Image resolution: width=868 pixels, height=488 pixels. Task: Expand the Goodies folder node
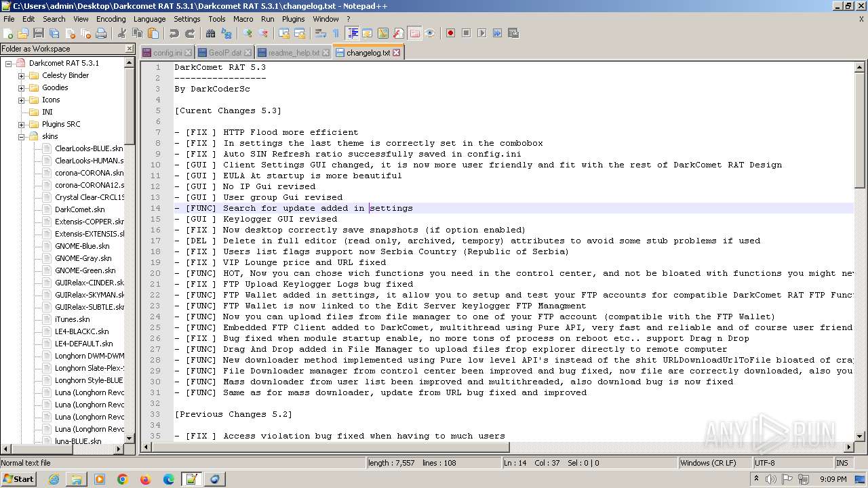[21, 87]
